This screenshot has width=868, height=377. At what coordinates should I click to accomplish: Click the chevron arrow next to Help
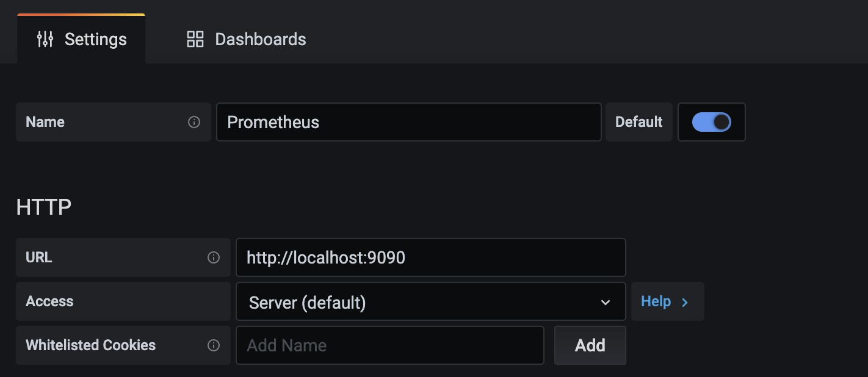(685, 302)
